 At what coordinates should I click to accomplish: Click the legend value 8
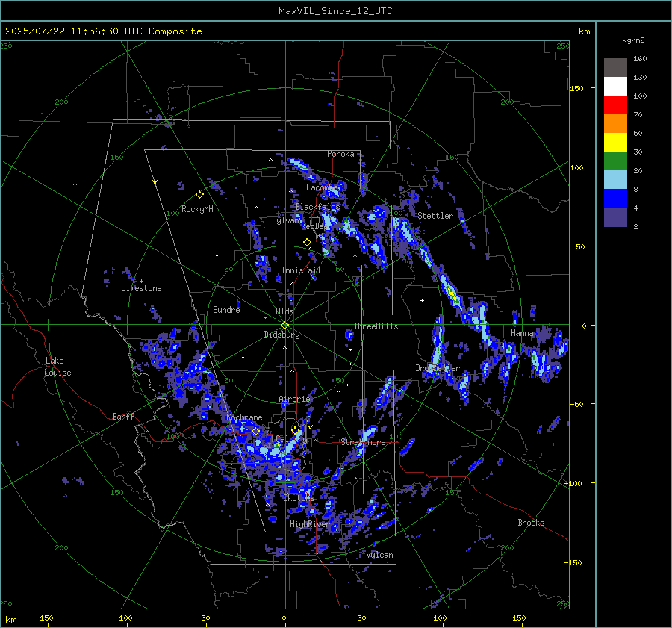pos(635,190)
